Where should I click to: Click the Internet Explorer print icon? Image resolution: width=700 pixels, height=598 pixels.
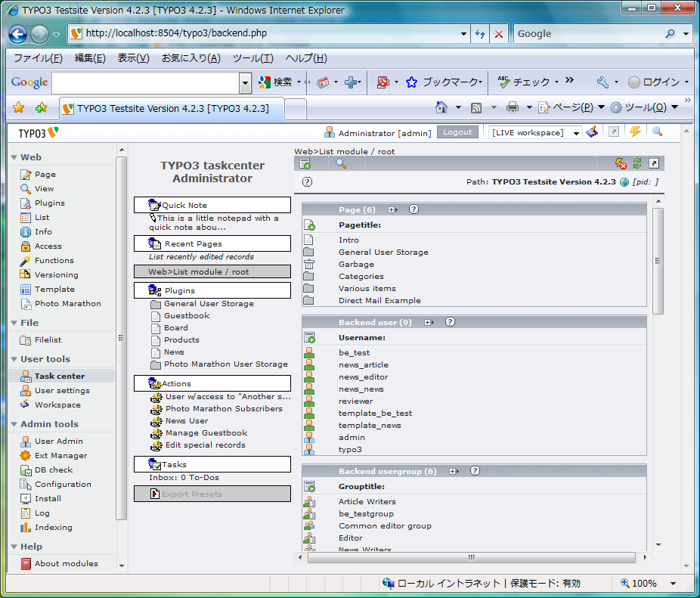coord(512,107)
